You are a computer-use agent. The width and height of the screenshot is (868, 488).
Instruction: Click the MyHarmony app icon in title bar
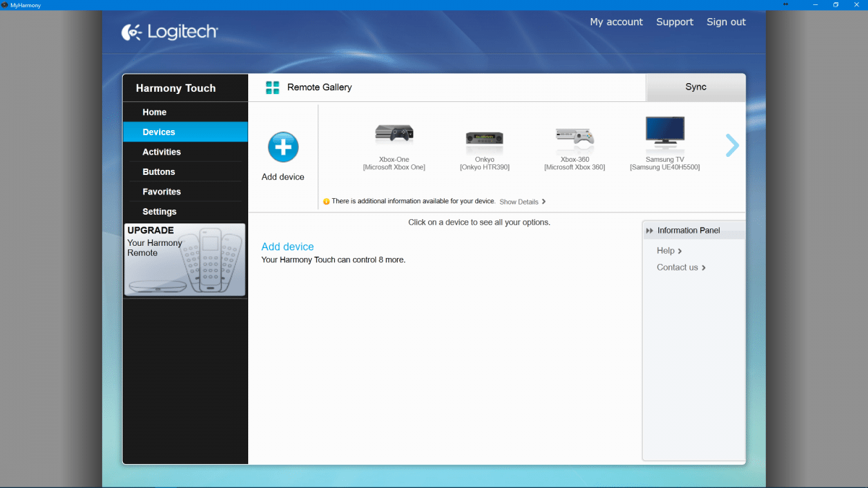[x=4, y=5]
